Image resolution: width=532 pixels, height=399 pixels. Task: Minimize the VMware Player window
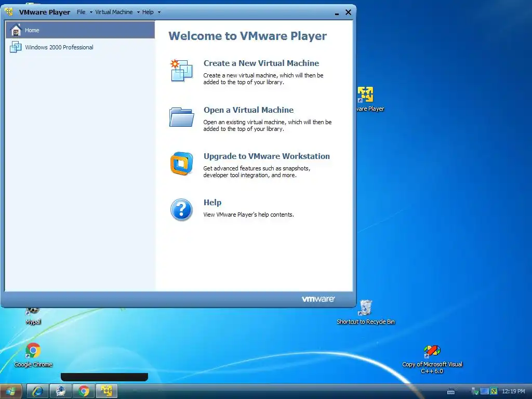(337, 13)
